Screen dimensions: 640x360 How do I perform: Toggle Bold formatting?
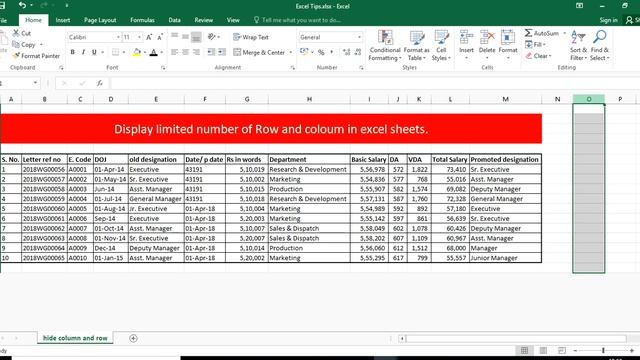pyautogui.click(x=72, y=52)
